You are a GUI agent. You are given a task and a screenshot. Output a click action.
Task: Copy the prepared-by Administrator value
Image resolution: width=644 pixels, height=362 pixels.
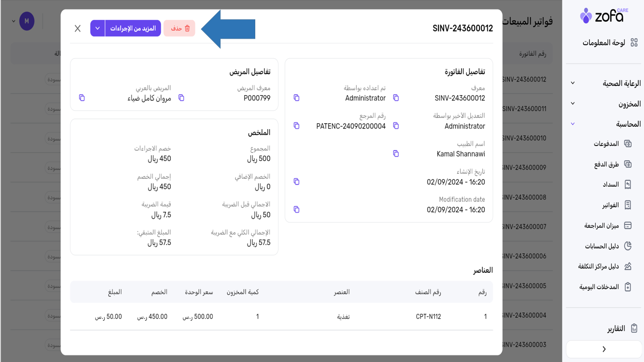pos(297,98)
